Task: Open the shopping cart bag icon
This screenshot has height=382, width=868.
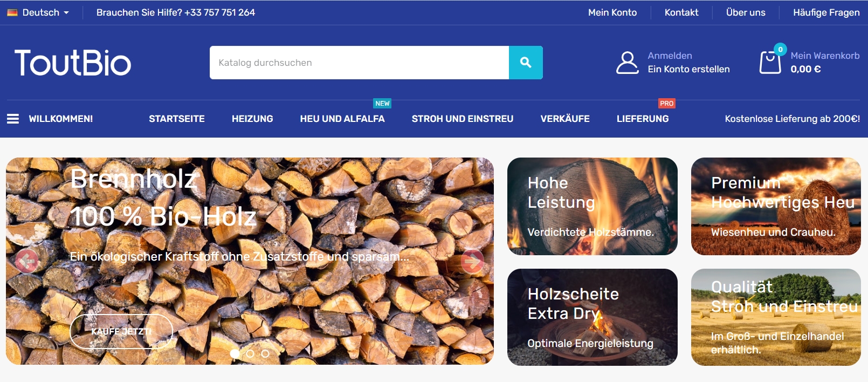Action: (x=770, y=62)
